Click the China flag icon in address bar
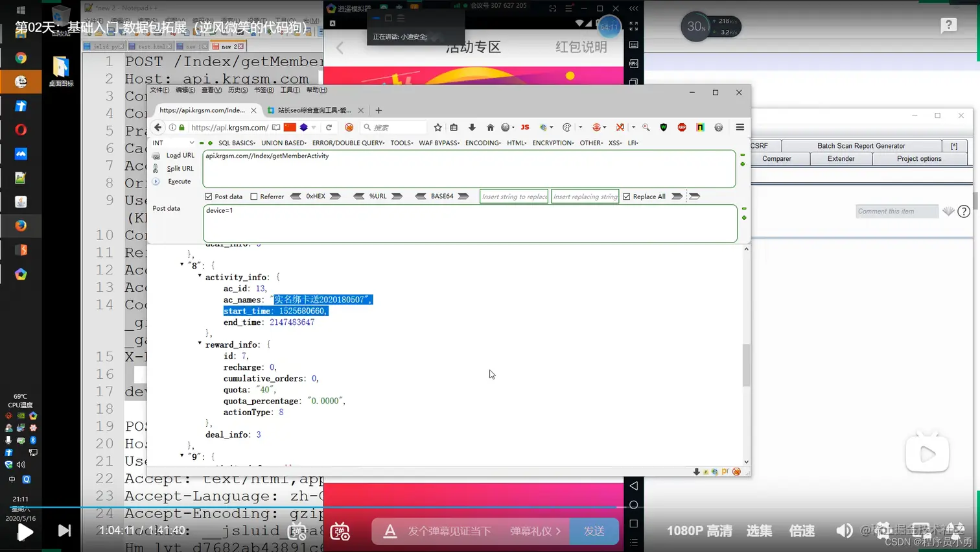 [290, 127]
